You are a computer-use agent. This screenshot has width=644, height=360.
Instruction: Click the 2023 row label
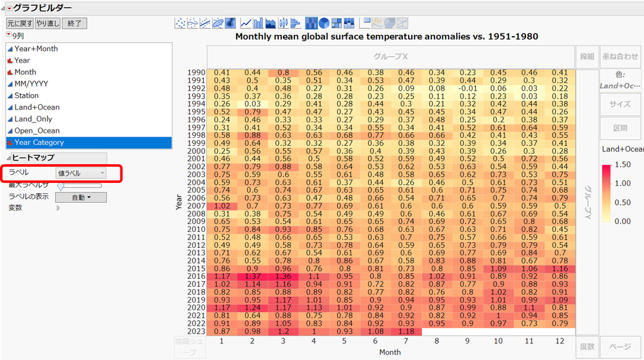(x=196, y=331)
